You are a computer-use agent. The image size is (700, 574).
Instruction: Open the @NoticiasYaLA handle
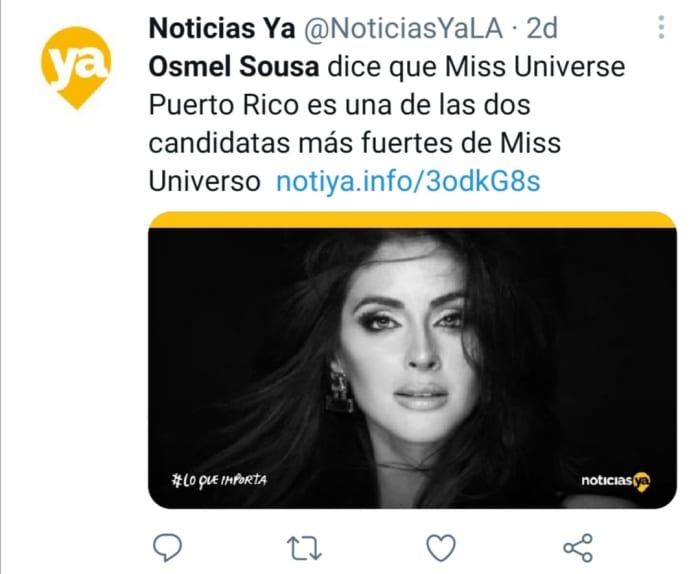(x=403, y=29)
